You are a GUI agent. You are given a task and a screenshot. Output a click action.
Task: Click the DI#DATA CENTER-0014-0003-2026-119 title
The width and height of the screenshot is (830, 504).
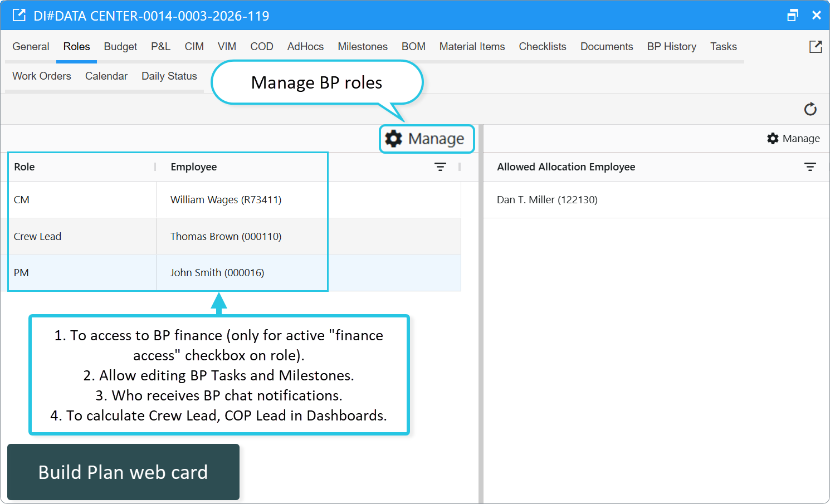click(x=152, y=16)
